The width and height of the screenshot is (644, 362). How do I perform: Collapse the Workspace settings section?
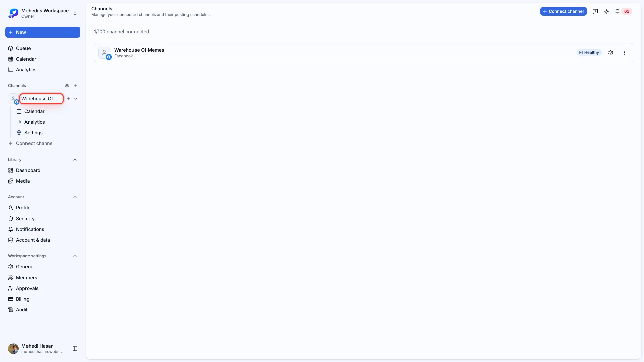[x=75, y=256]
